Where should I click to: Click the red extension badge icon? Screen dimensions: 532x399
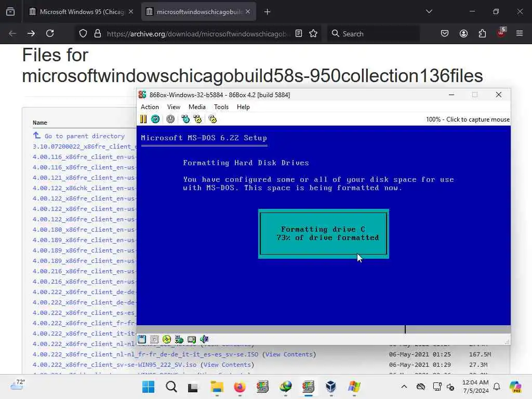pyautogui.click(x=501, y=33)
